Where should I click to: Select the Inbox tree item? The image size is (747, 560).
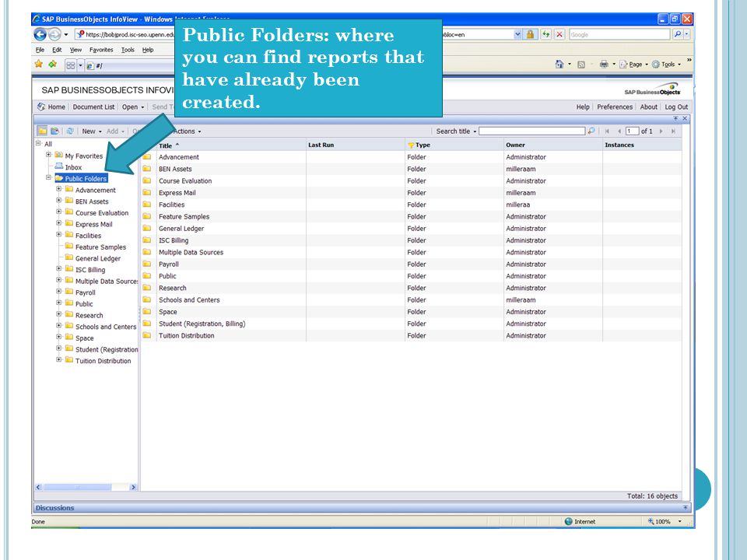click(73, 167)
